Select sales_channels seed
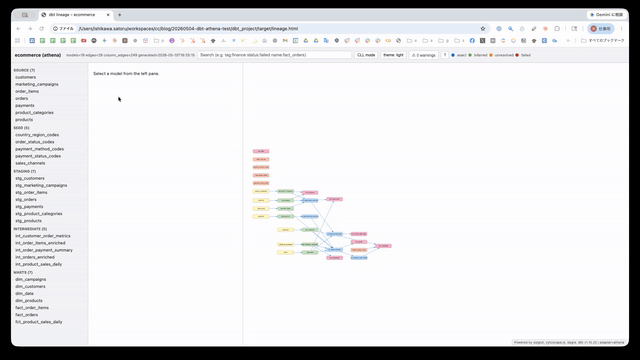640x360 pixels. (x=30, y=163)
